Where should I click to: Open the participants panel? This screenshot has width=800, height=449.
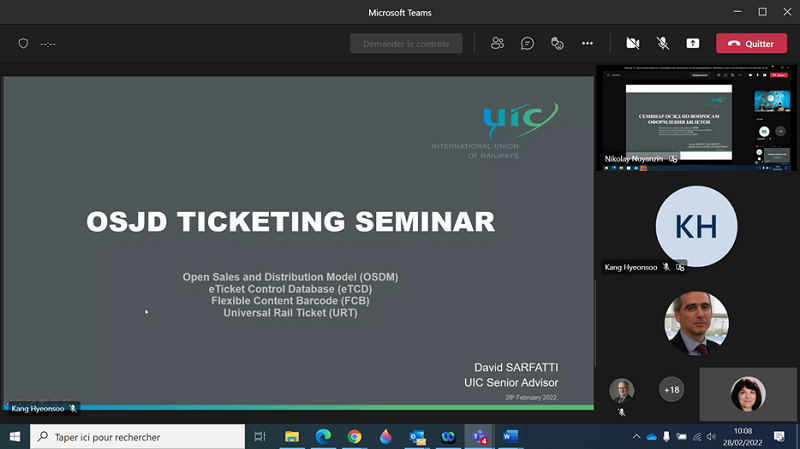click(497, 44)
